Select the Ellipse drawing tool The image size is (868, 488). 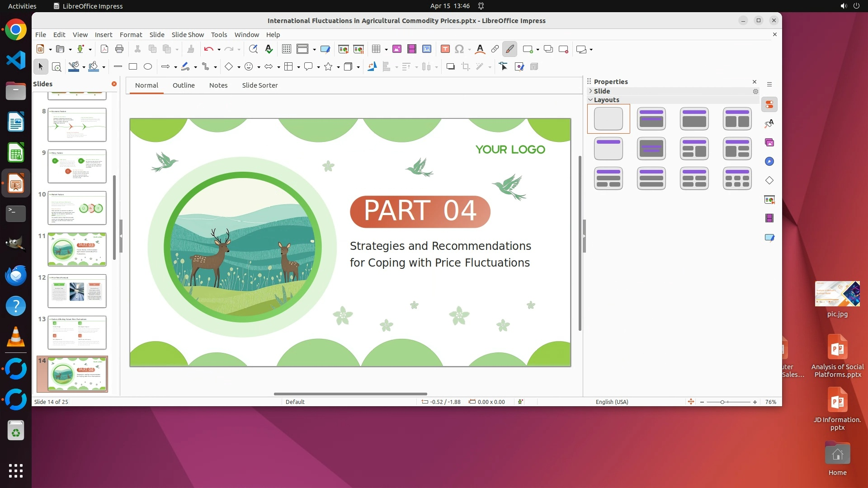[148, 67]
